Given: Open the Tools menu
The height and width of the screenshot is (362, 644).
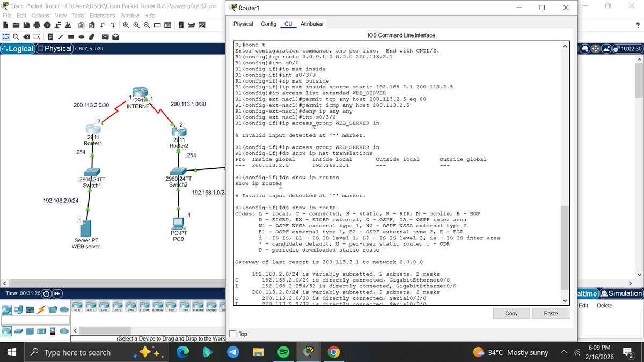Looking at the screenshot, I should click(78, 15).
